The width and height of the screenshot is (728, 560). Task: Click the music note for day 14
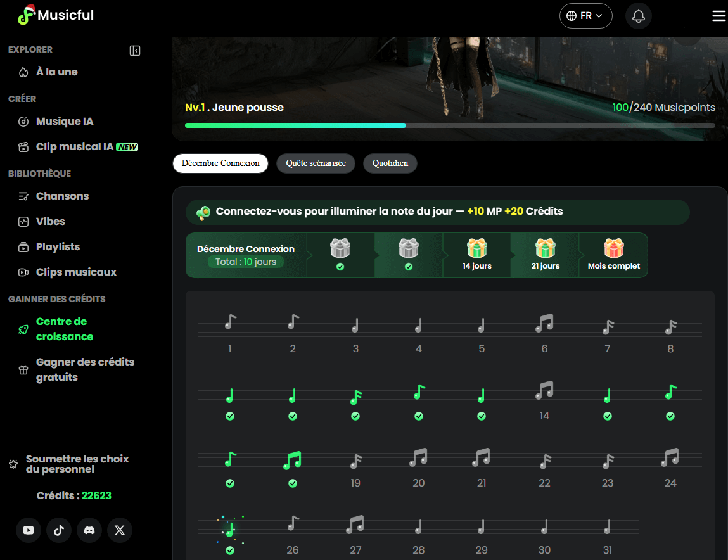pos(544,391)
